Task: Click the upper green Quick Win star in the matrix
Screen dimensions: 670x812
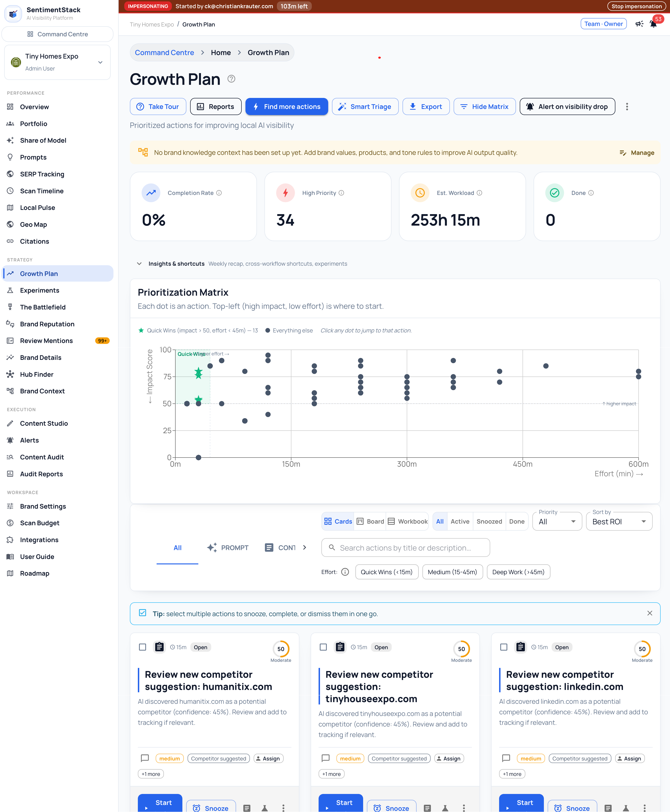Action: [198, 373]
